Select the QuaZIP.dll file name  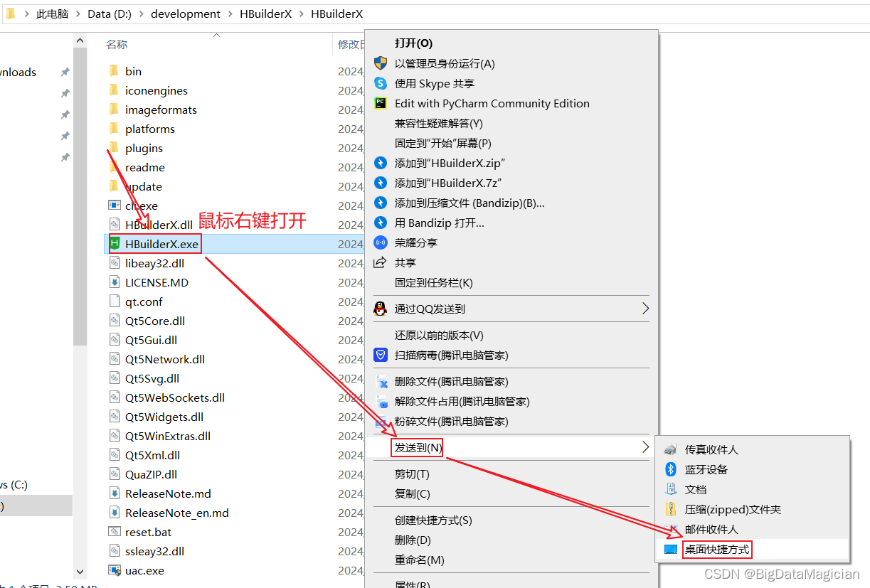tap(152, 474)
